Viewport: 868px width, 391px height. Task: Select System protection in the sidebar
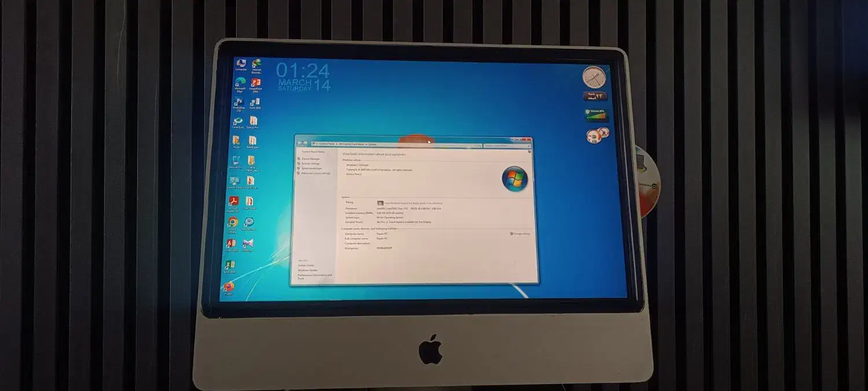[311, 168]
